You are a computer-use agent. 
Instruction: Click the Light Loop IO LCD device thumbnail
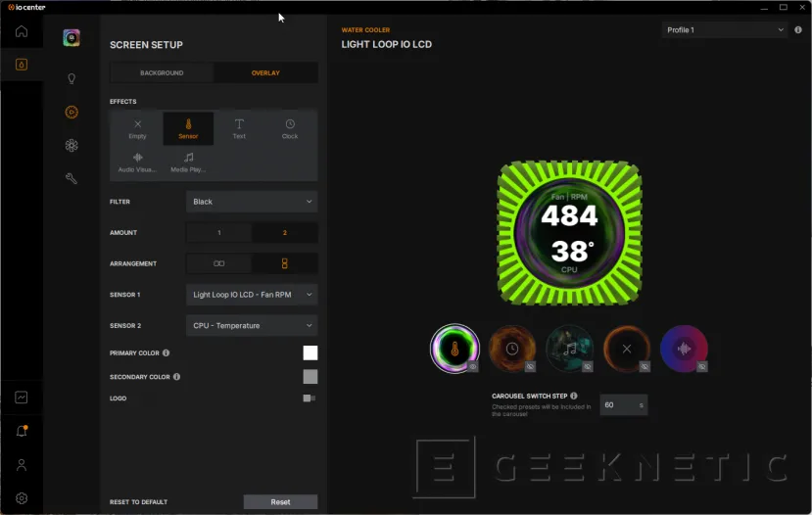pyautogui.click(x=72, y=38)
